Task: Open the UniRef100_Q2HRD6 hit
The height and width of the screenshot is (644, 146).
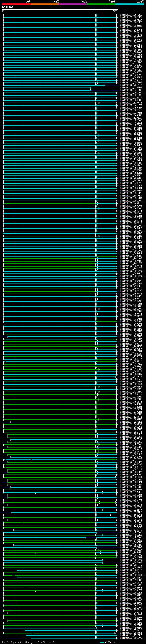Action: point(131,87)
